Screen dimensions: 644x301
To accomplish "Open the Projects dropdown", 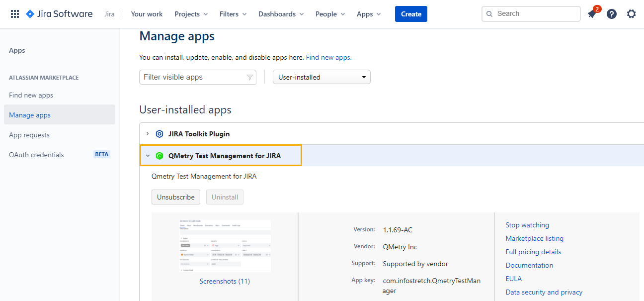I will click(191, 14).
